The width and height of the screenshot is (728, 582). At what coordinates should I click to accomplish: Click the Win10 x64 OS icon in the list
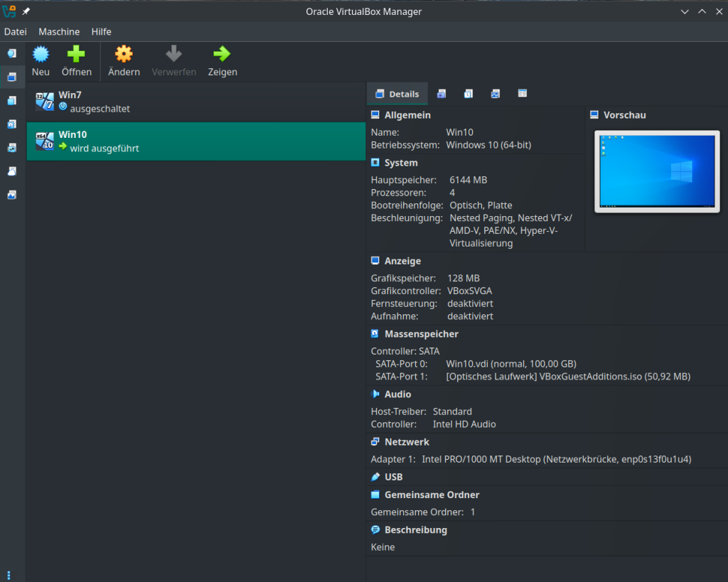(x=45, y=141)
